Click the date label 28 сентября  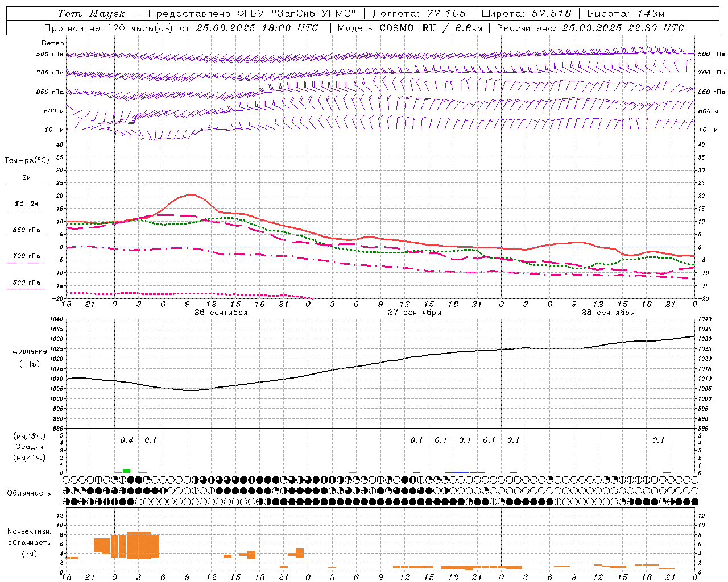coord(608,313)
